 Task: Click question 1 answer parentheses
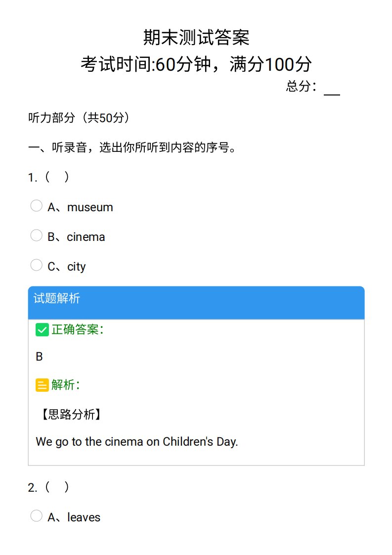[x=57, y=177]
